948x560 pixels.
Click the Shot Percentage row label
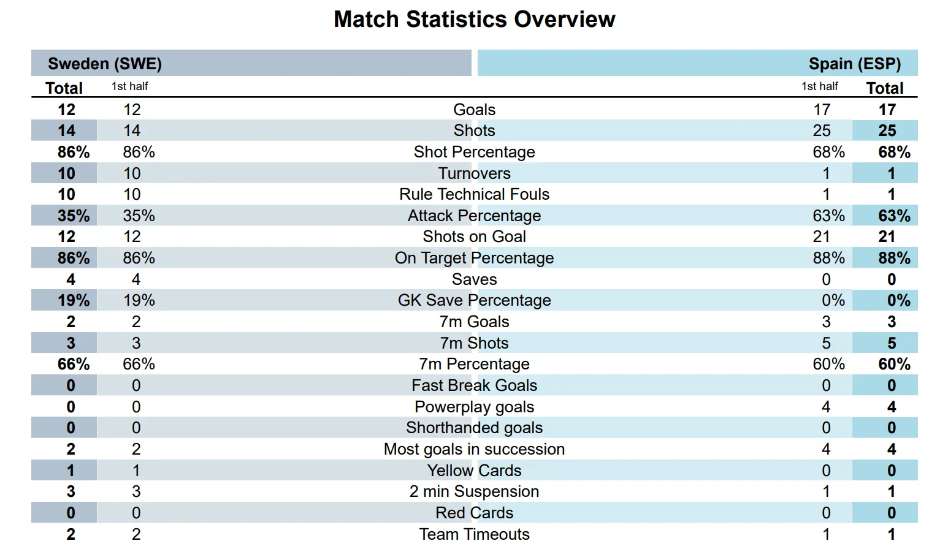[474, 152]
